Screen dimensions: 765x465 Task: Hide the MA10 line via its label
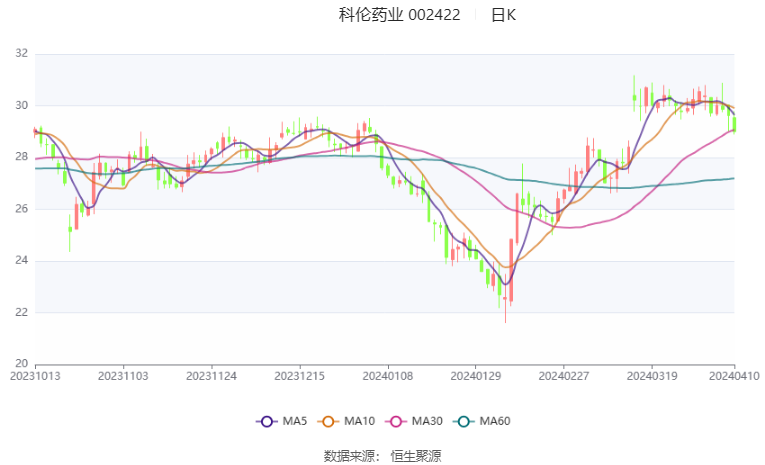tap(360, 421)
